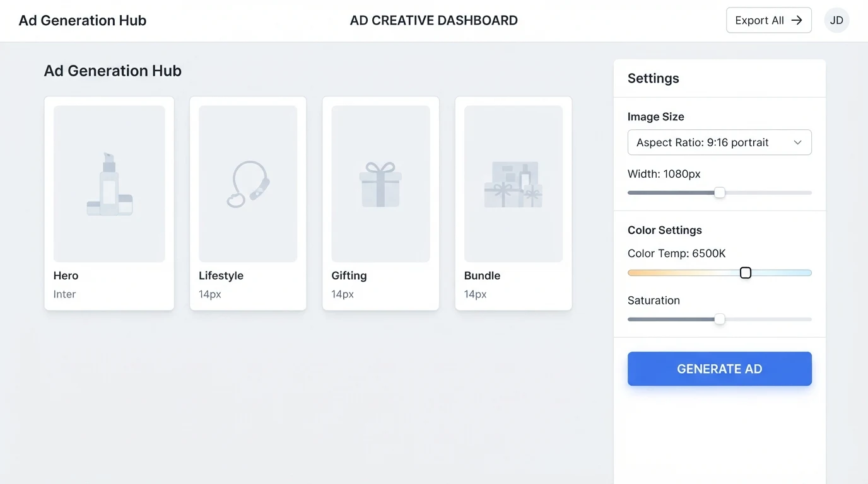
Task: Click the lanyard icon in Lifestyle card
Action: pos(248,184)
